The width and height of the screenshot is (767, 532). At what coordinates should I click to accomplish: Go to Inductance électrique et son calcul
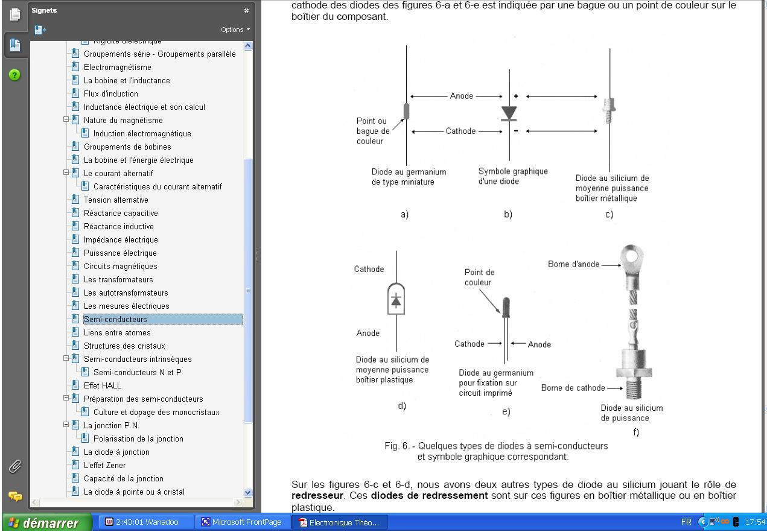tap(144, 107)
